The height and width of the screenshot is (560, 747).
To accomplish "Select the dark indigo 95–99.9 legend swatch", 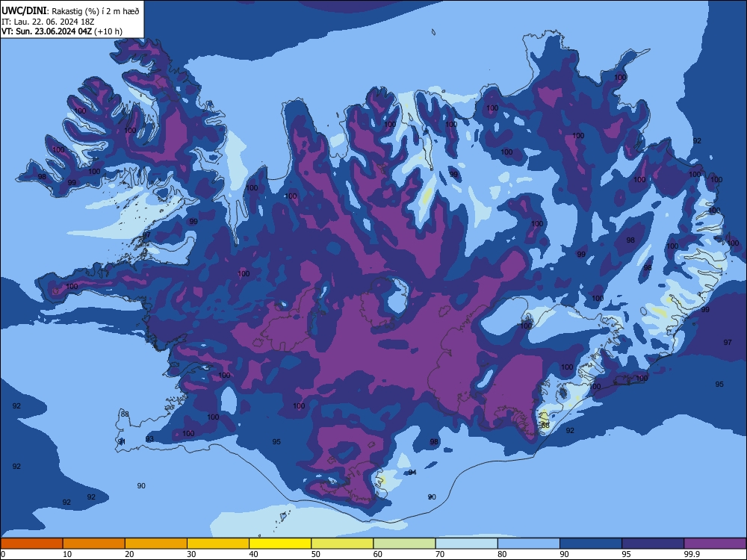I will (653, 544).
